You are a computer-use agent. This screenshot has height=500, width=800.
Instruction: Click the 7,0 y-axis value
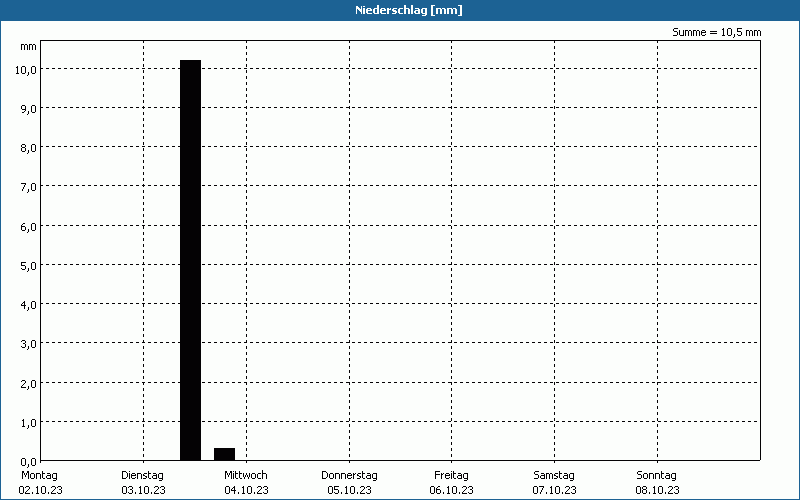29,187
